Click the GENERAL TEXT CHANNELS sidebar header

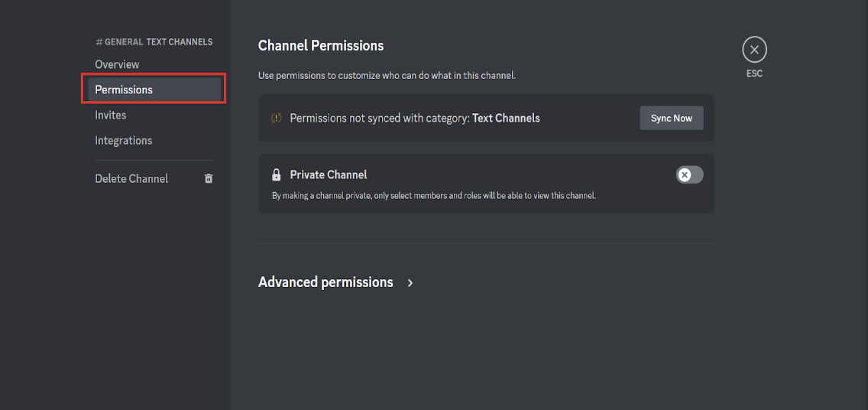point(158,42)
